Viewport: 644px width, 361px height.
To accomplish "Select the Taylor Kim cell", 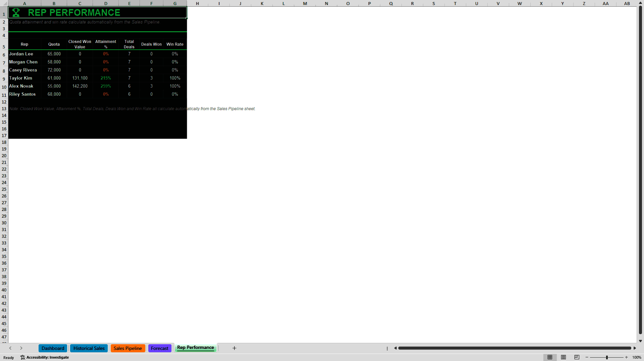I will [24, 78].
